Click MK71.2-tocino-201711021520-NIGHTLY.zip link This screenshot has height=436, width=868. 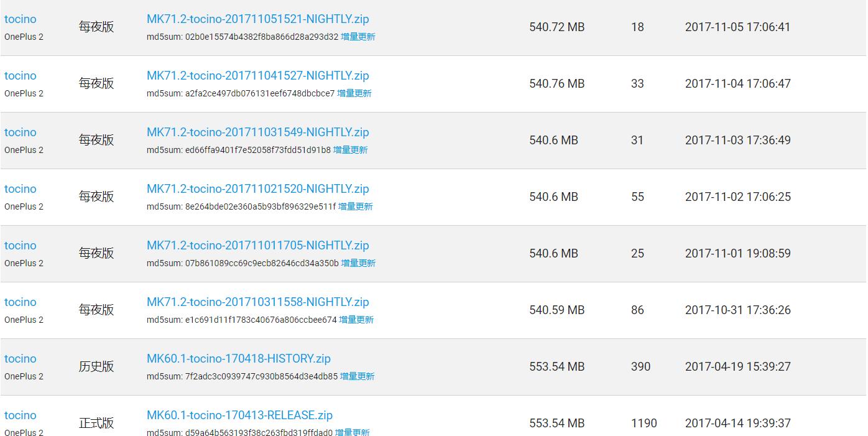click(257, 189)
